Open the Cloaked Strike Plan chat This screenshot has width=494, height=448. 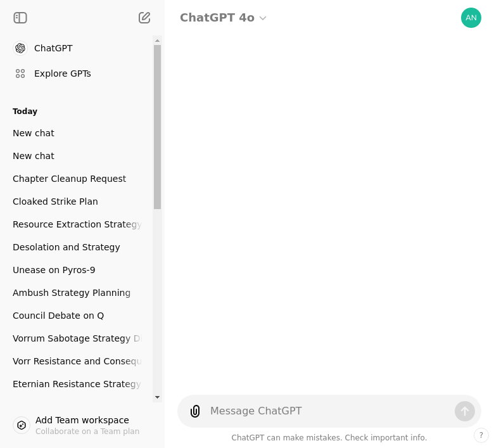pos(55,202)
